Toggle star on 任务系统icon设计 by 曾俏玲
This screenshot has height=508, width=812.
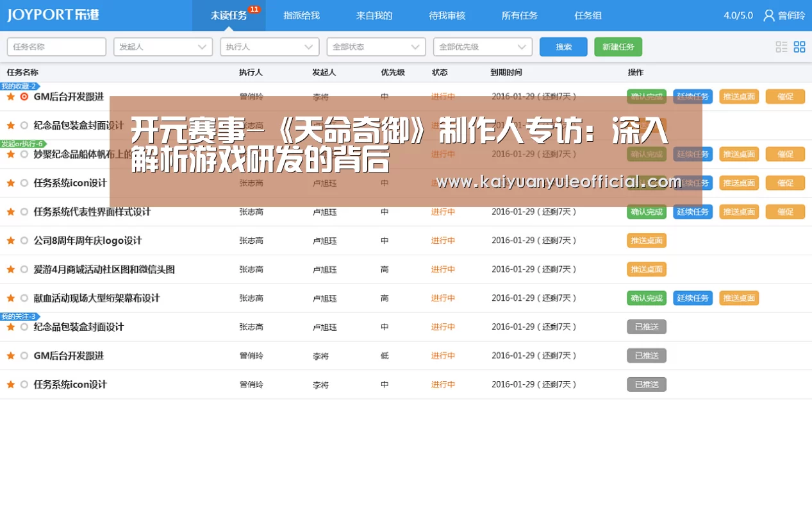[11, 385]
